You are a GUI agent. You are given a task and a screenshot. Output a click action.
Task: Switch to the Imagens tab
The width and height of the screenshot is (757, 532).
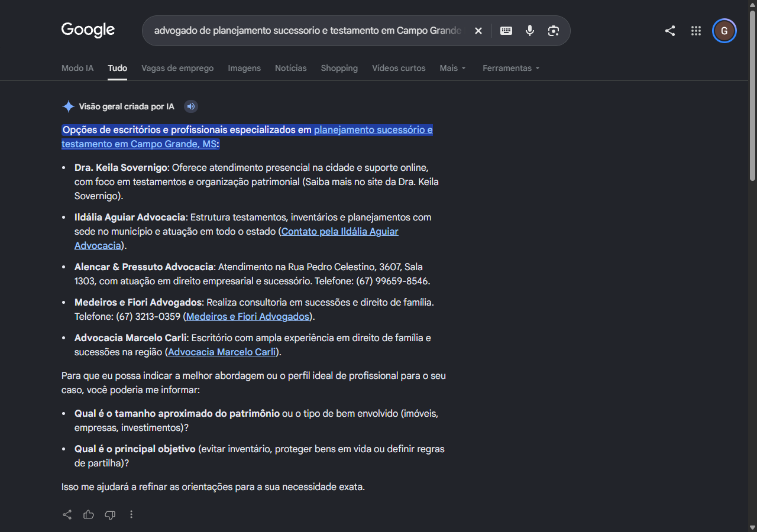pyautogui.click(x=244, y=68)
